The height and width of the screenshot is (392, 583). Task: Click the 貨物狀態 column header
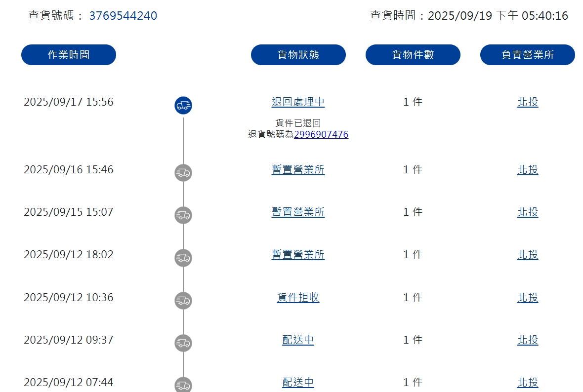(x=298, y=55)
